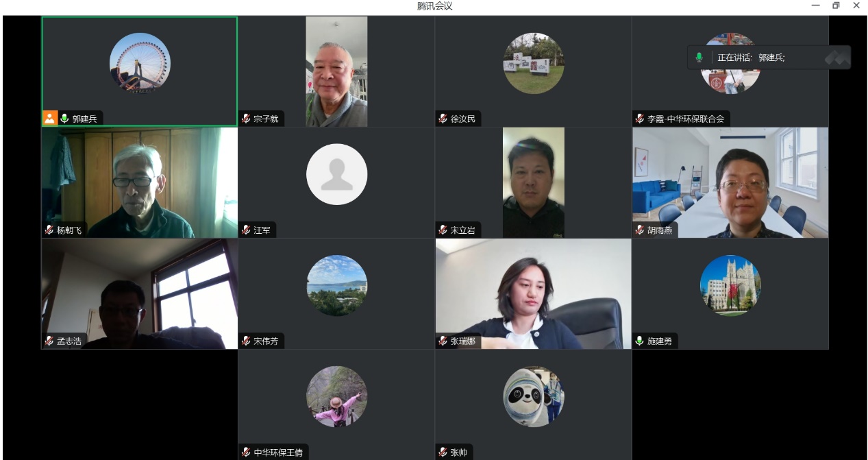Click 张帅's panda mascot avatar
Viewport: 868px width, 460px height.
(533, 396)
